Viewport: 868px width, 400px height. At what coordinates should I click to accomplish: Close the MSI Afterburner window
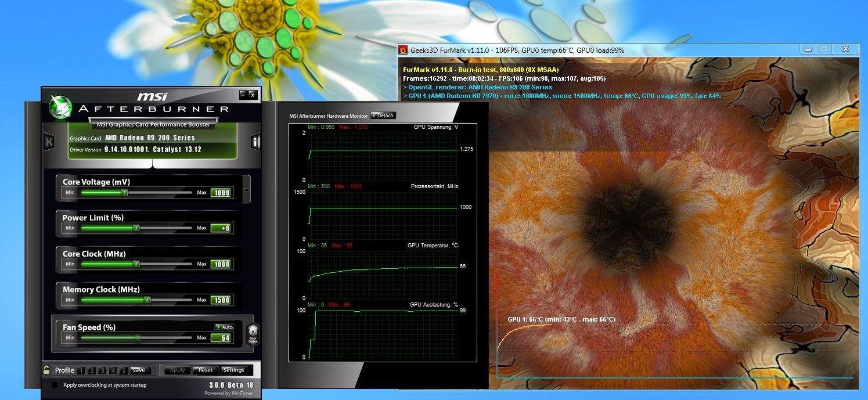click(253, 94)
